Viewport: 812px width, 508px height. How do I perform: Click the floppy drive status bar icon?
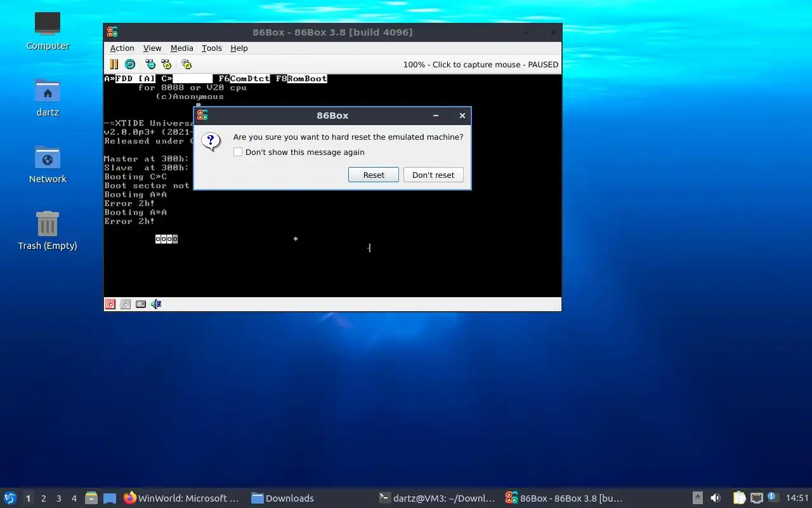(x=110, y=304)
